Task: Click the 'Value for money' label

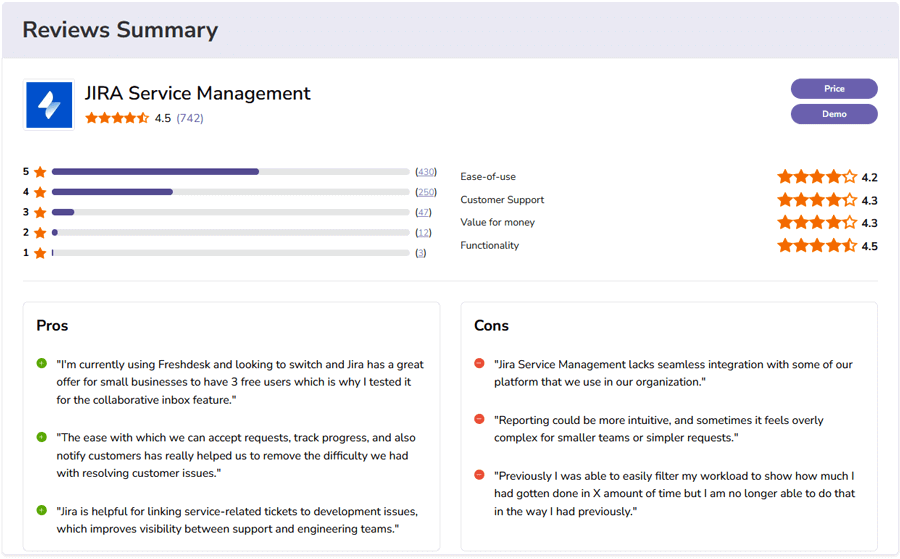Action: coord(498,222)
